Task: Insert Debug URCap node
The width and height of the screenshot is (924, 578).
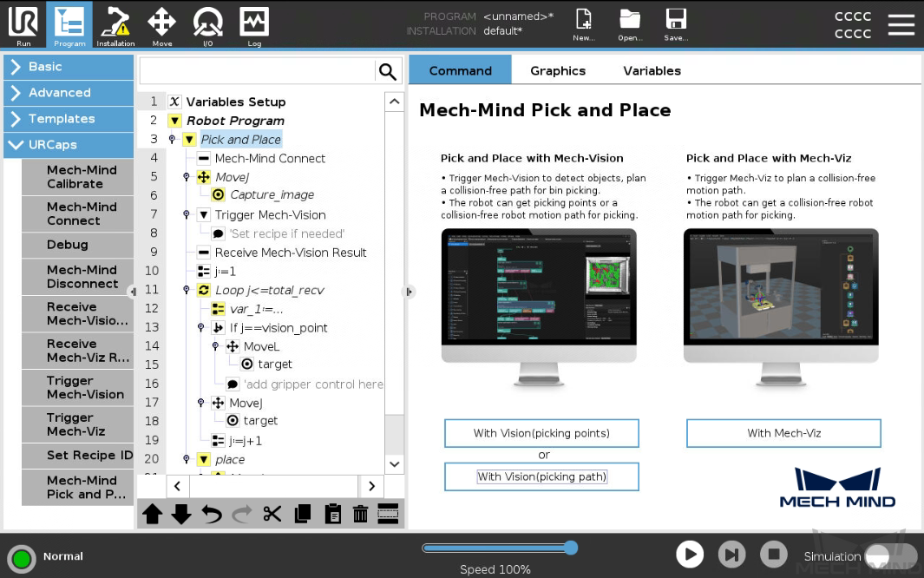Action: pyautogui.click(x=78, y=245)
